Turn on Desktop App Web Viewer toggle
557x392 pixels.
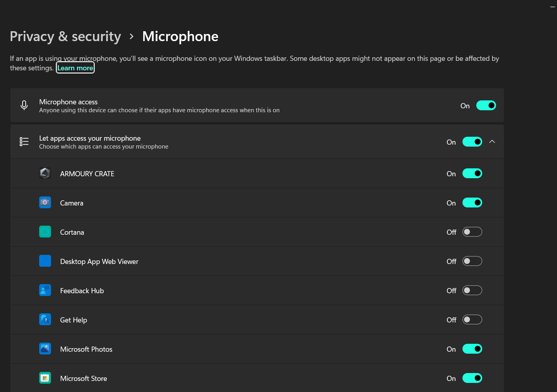click(x=472, y=261)
